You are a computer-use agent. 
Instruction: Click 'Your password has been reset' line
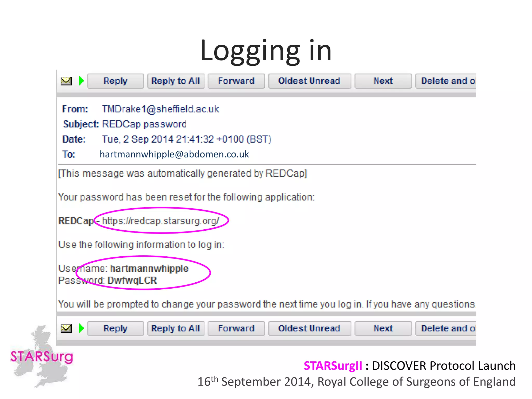click(x=186, y=197)
